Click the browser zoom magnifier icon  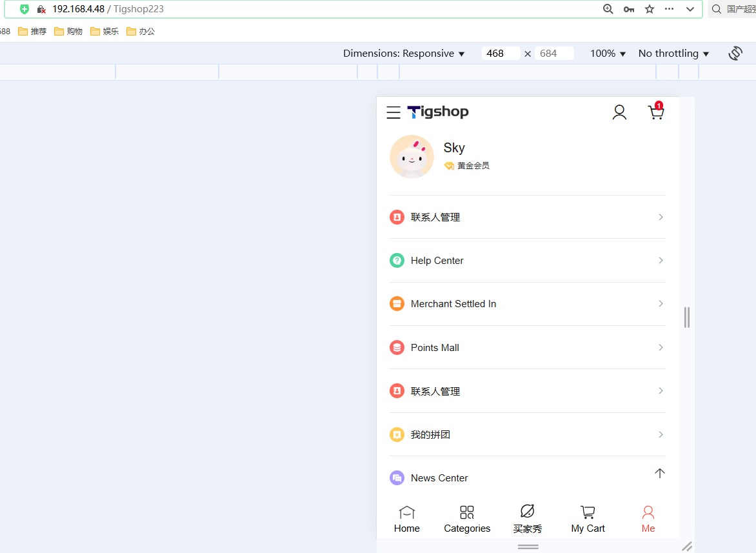(x=608, y=9)
